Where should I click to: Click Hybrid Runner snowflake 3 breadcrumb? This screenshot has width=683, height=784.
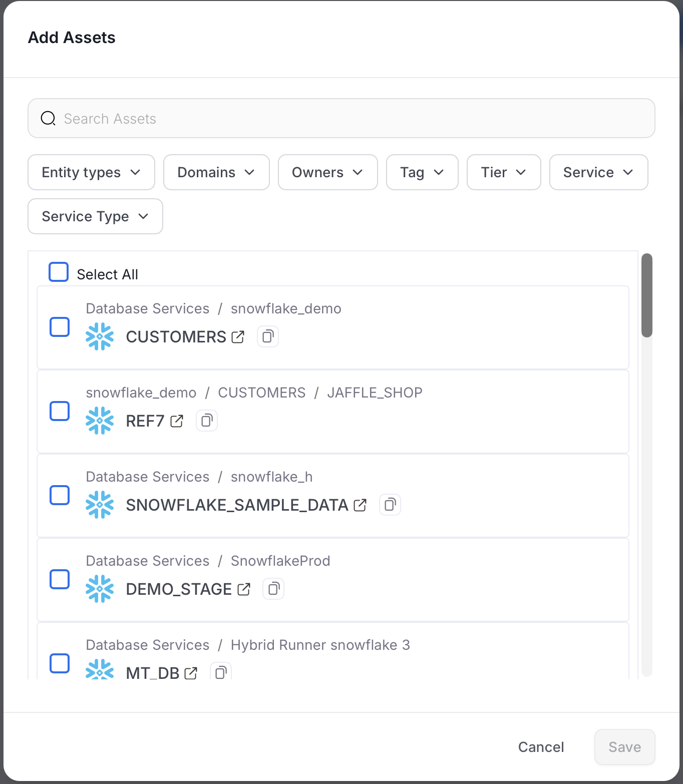[x=320, y=645]
